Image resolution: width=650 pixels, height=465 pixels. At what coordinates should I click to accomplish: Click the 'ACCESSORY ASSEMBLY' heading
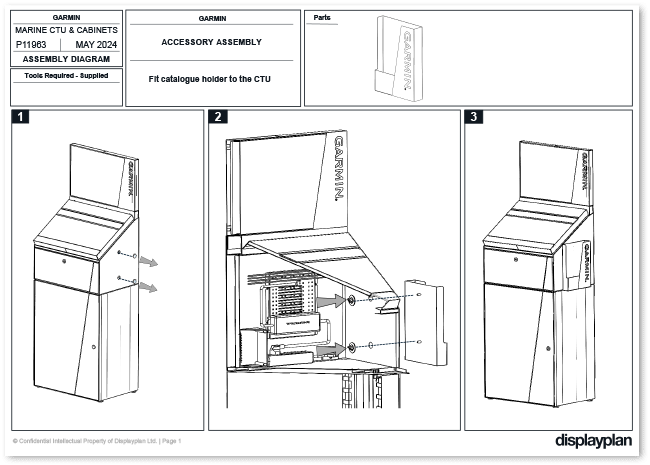(x=211, y=42)
